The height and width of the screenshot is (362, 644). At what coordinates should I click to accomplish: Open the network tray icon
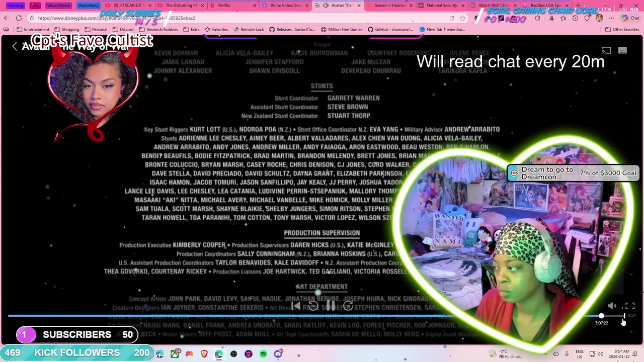pos(592,354)
